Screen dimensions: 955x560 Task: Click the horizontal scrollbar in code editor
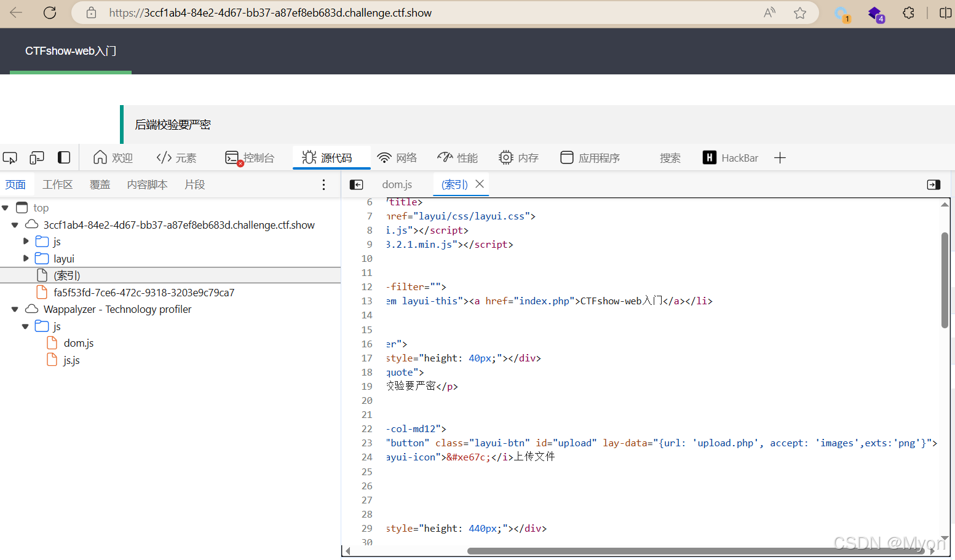[695, 551]
